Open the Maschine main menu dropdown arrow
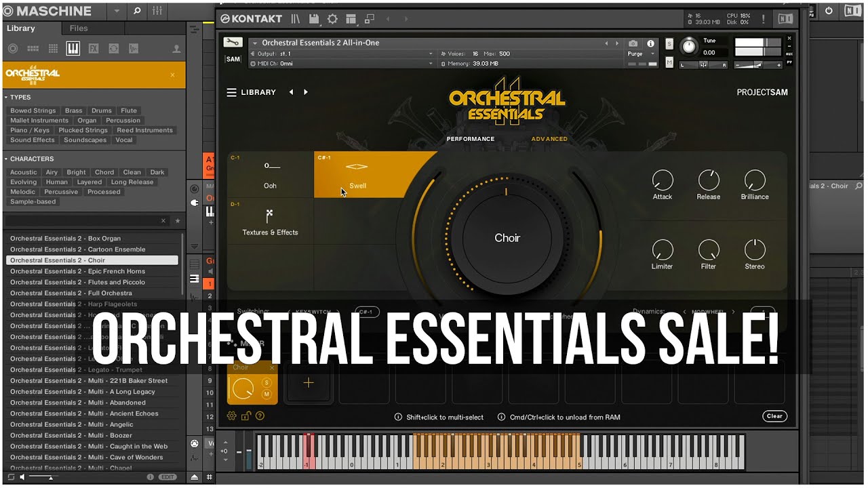The image size is (868, 488). tap(115, 11)
